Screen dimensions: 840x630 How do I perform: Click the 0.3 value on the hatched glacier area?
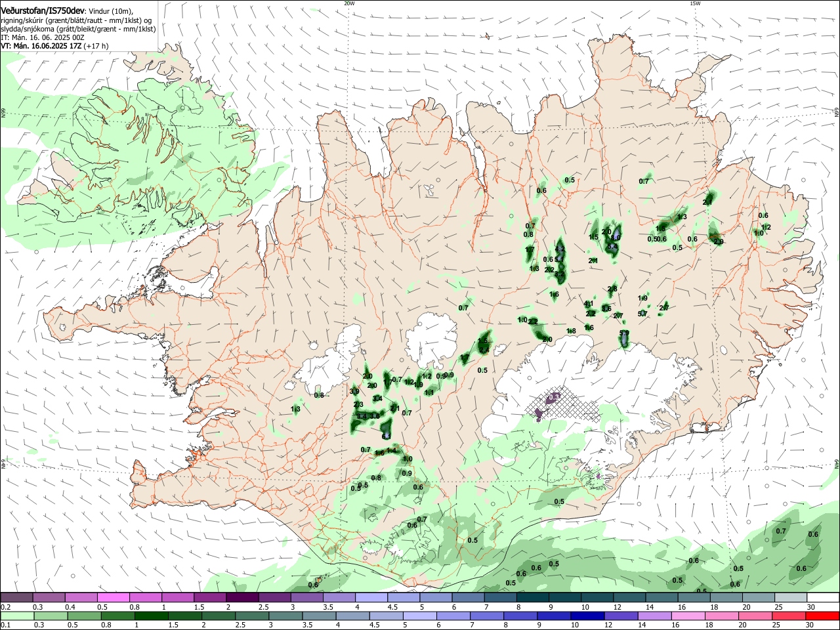[x=554, y=397]
